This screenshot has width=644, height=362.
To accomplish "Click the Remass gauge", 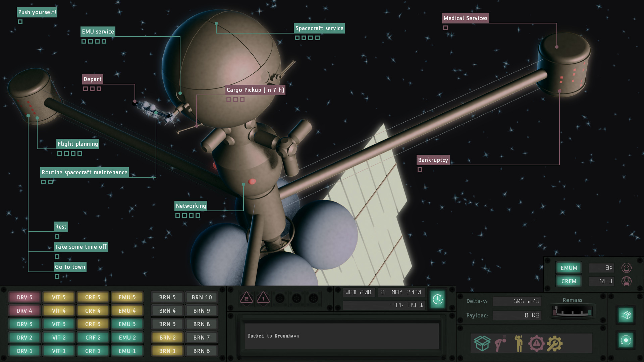I will point(572,311).
